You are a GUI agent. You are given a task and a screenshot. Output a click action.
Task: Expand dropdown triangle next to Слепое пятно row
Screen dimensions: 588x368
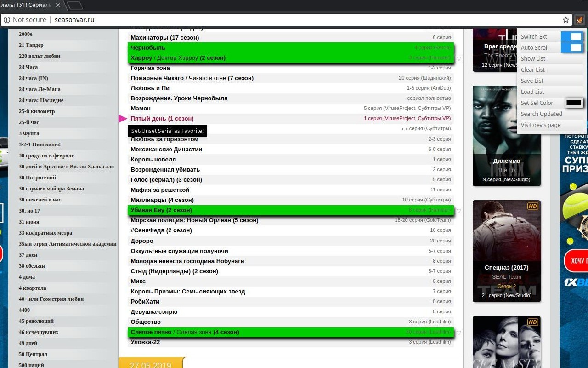(458, 333)
